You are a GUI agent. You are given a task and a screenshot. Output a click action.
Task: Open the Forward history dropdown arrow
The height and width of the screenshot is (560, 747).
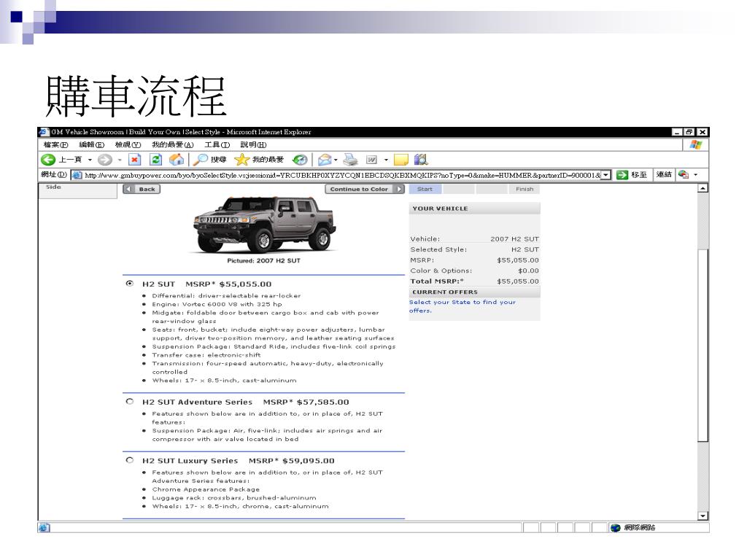tap(120, 160)
